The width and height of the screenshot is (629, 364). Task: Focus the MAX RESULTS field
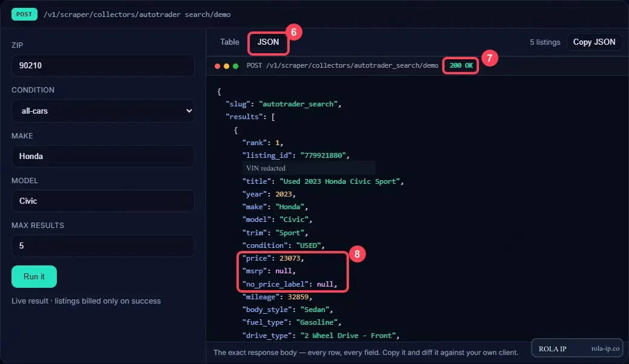[x=103, y=245]
